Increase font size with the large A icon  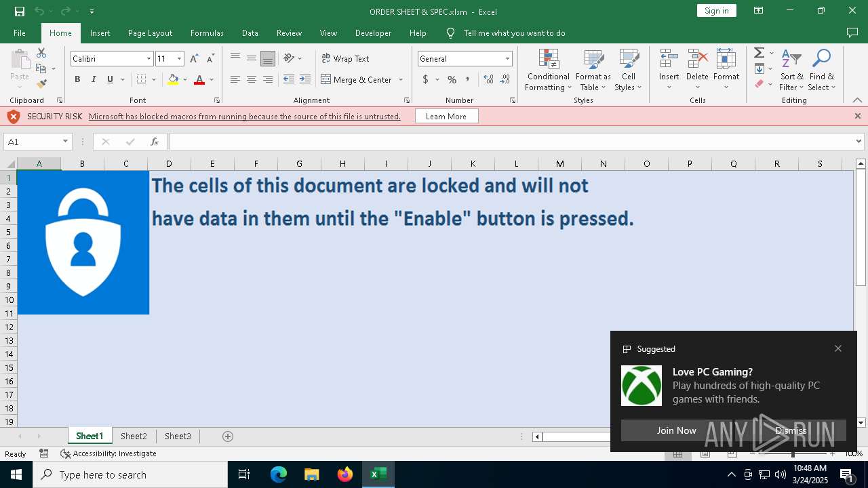[x=195, y=59]
